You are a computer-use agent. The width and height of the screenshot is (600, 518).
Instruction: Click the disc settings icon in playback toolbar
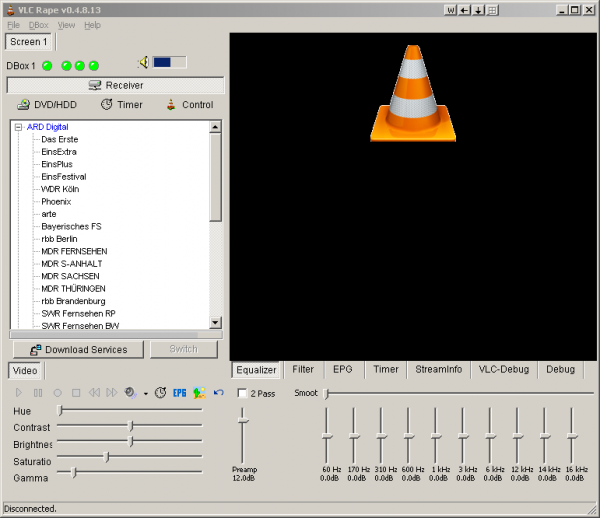(130, 393)
